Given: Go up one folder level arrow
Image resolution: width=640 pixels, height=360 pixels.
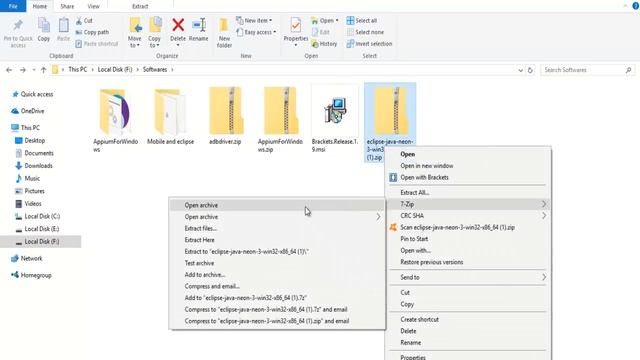Looking at the screenshot, I should (x=44, y=70).
